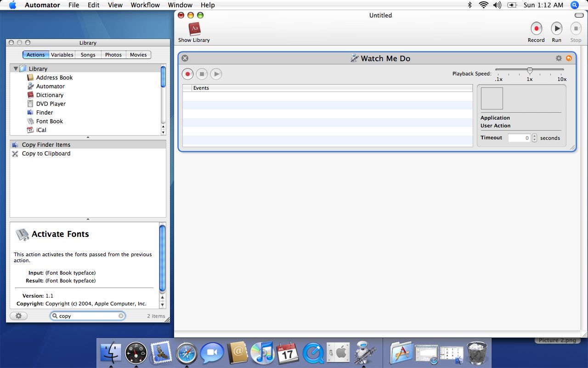Click the Watch Me Do title icon
This screenshot has width=588, height=368.
(x=354, y=58)
